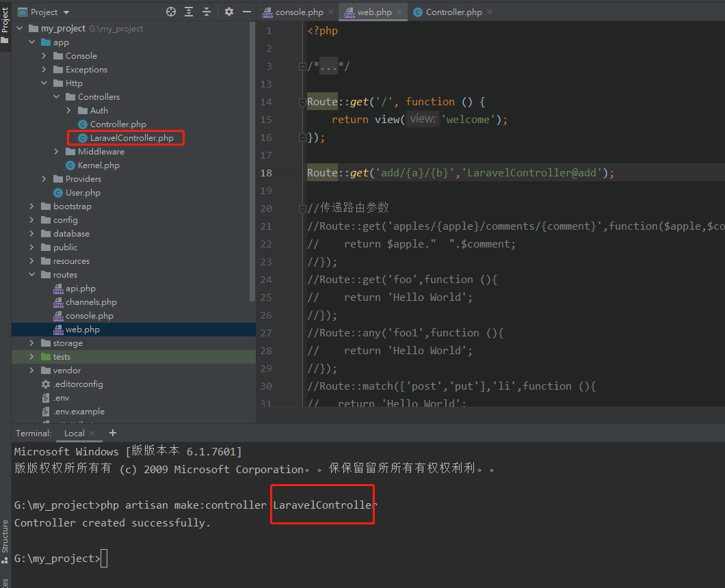Close the console.php editor tab
The width and height of the screenshot is (725, 588).
click(x=331, y=12)
